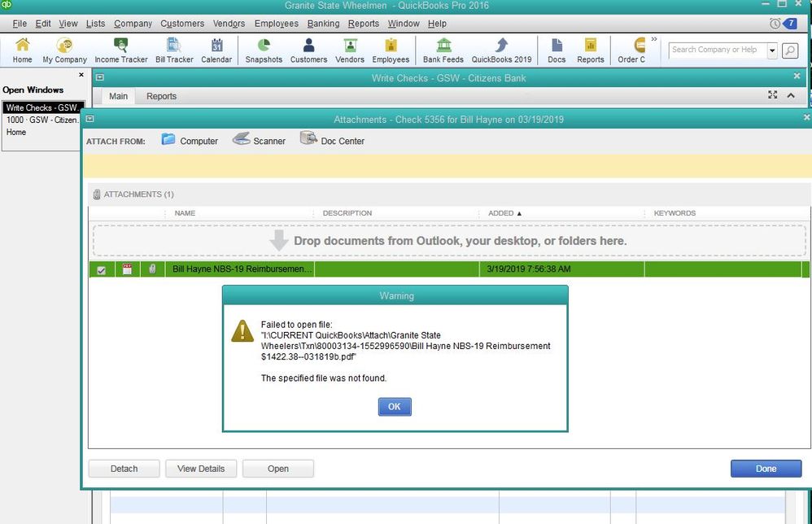Click the paperclip icon in attachment row

tap(152, 269)
